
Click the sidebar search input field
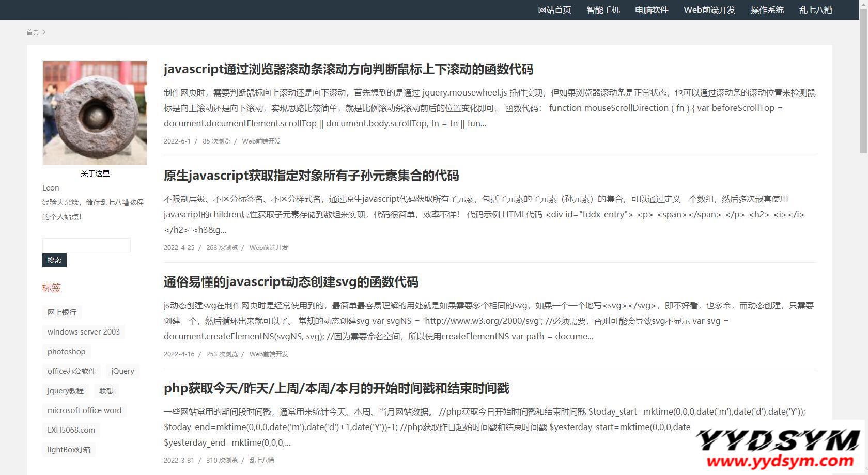pos(86,245)
